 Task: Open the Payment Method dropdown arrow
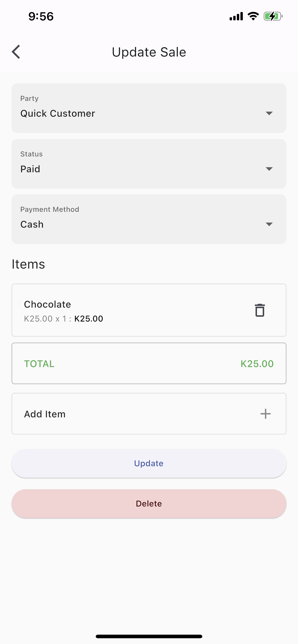[269, 224]
